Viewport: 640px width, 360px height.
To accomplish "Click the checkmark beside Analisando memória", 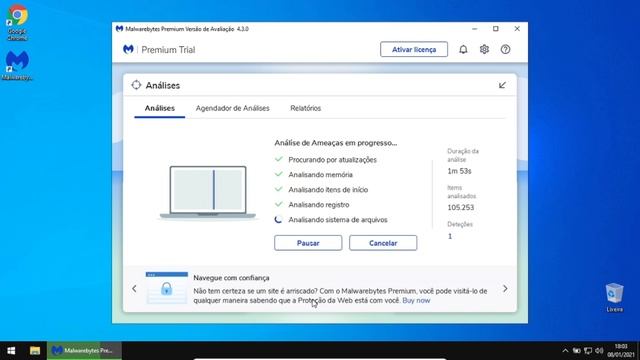I will (279, 174).
